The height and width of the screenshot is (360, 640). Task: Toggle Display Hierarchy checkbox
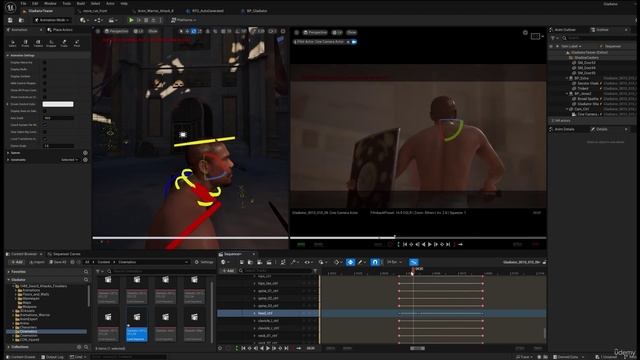pos(44,62)
